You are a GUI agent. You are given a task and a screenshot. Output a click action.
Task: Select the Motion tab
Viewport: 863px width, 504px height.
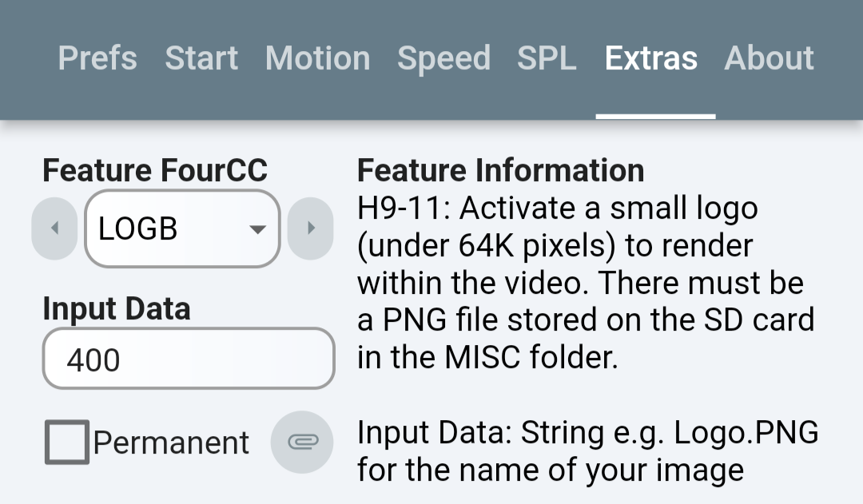(x=317, y=58)
